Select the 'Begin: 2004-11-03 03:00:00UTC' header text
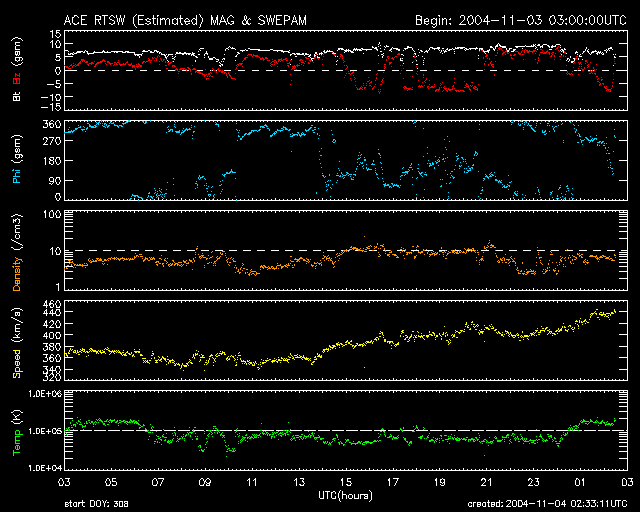This screenshot has height=512, width=640. click(x=521, y=20)
